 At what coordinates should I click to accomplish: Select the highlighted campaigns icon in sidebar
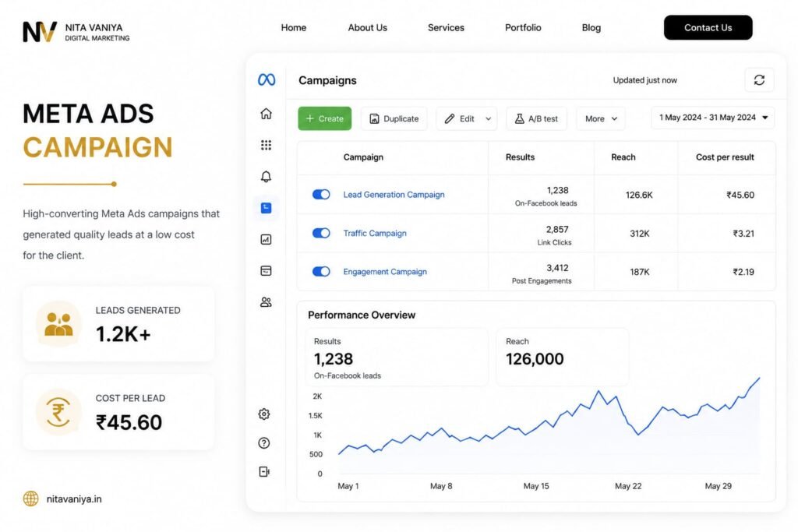tap(267, 207)
